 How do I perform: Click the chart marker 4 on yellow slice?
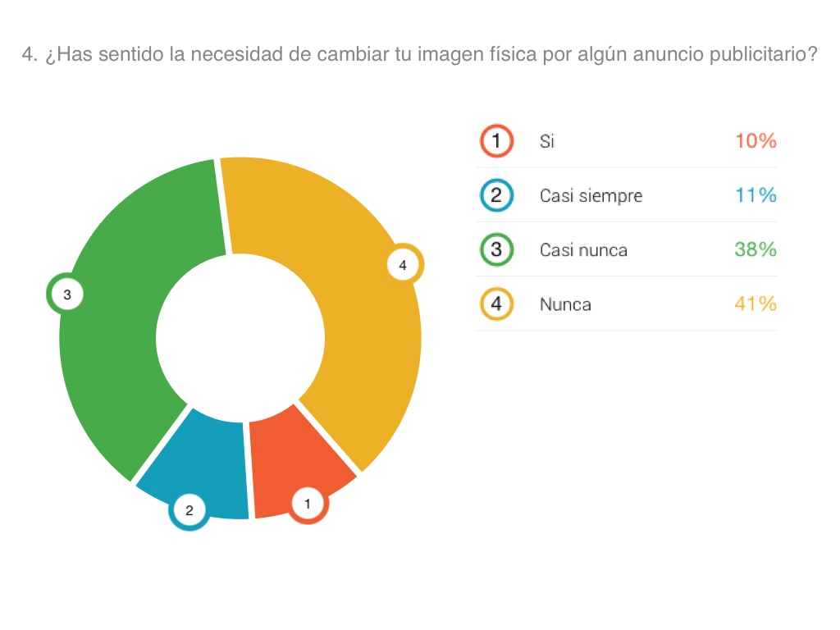[403, 265]
